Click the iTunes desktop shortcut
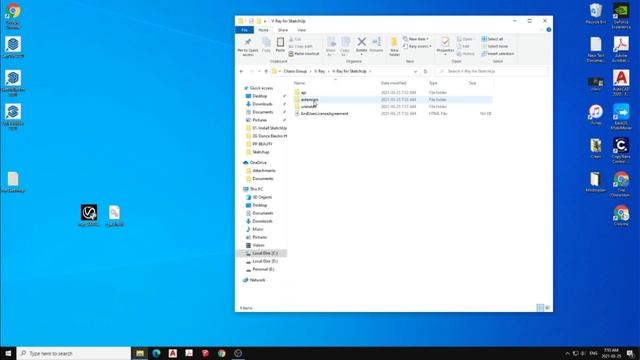Image resolution: width=640 pixels, height=360 pixels. [x=596, y=115]
